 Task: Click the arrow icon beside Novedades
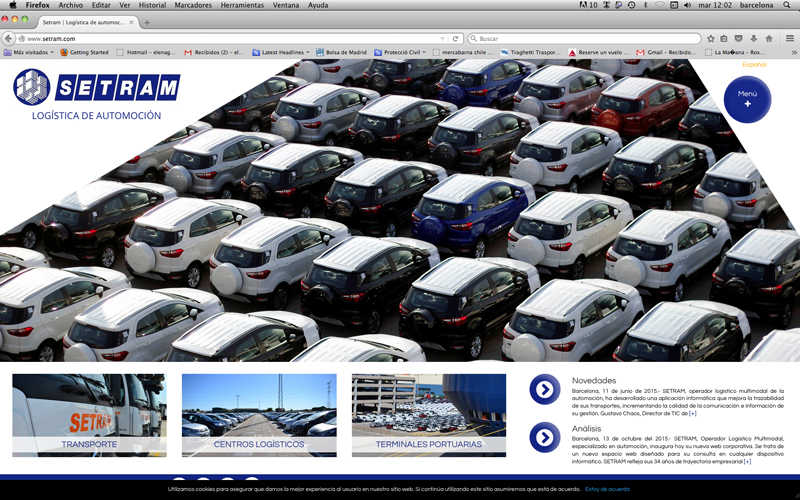pyautogui.click(x=545, y=389)
